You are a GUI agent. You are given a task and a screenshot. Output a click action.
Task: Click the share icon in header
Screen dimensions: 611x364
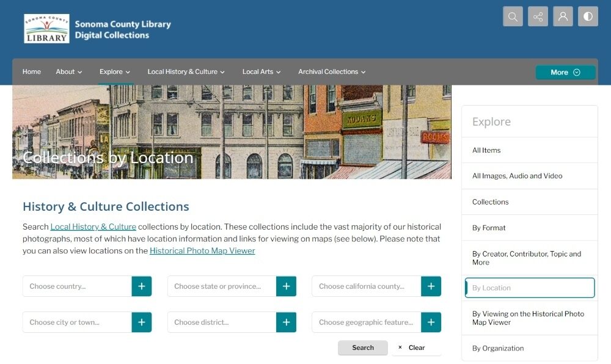[x=538, y=16]
